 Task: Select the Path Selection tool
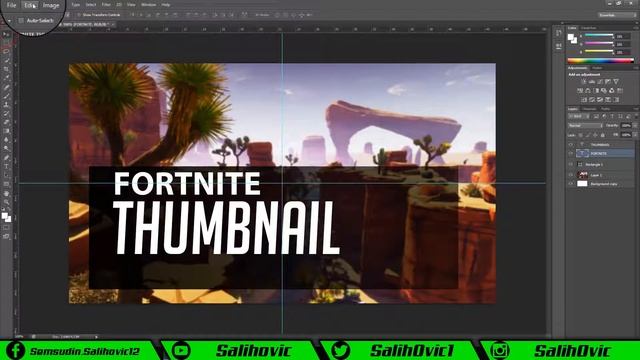click(6, 175)
